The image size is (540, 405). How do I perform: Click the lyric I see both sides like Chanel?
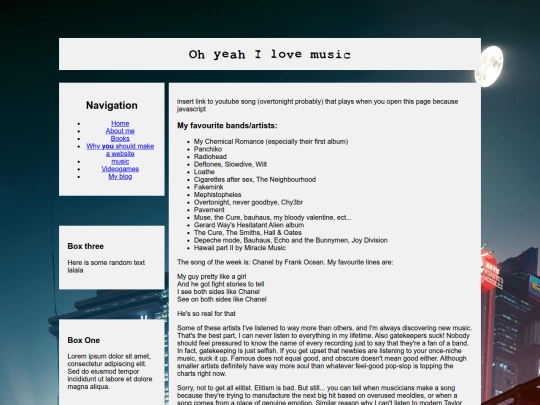pyautogui.click(x=218, y=292)
